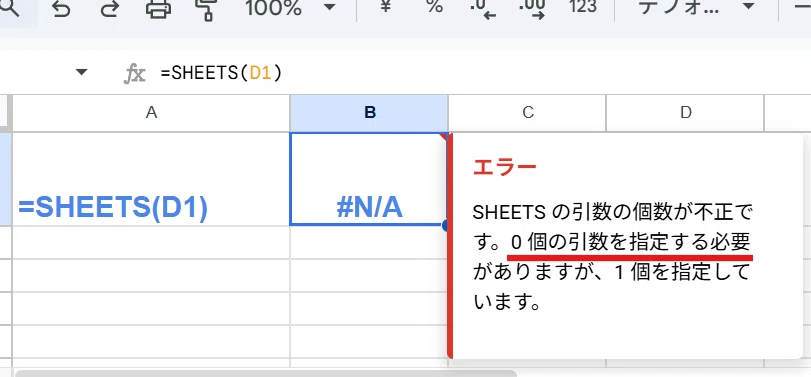Click the undo arrow icon

[62, 9]
